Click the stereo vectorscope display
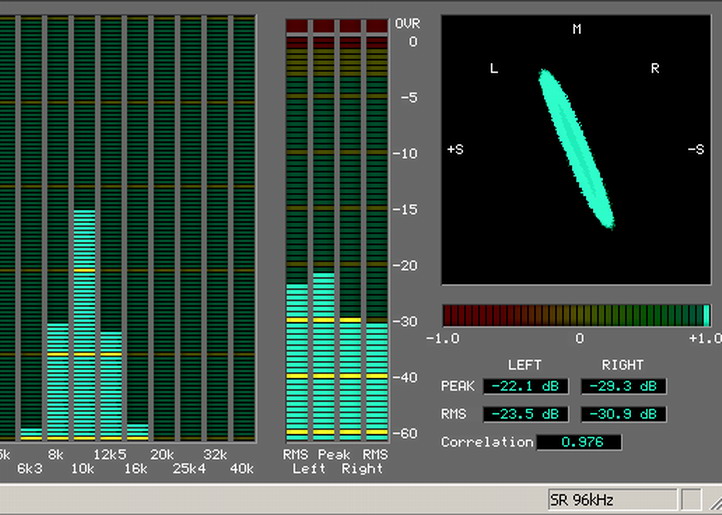This screenshot has width=722, height=515. 576,150
